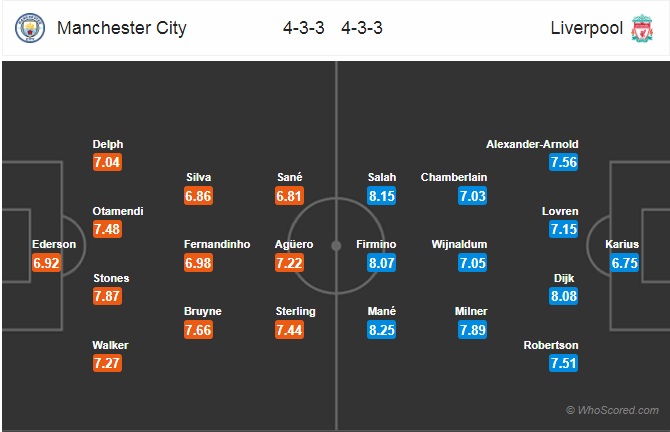
Task: Click Stones' 7.87 rating badge
Action: [107, 296]
